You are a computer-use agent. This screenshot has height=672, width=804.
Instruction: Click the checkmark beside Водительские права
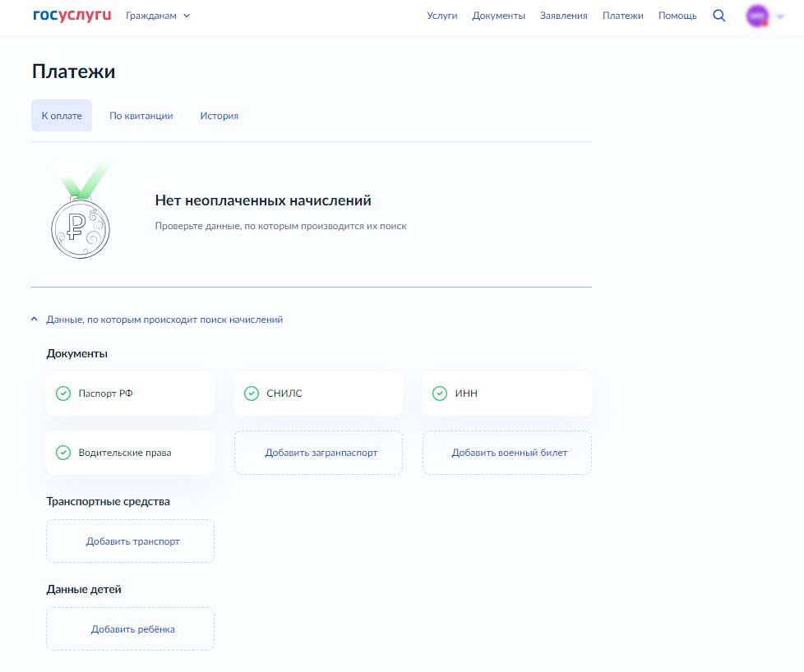63,453
